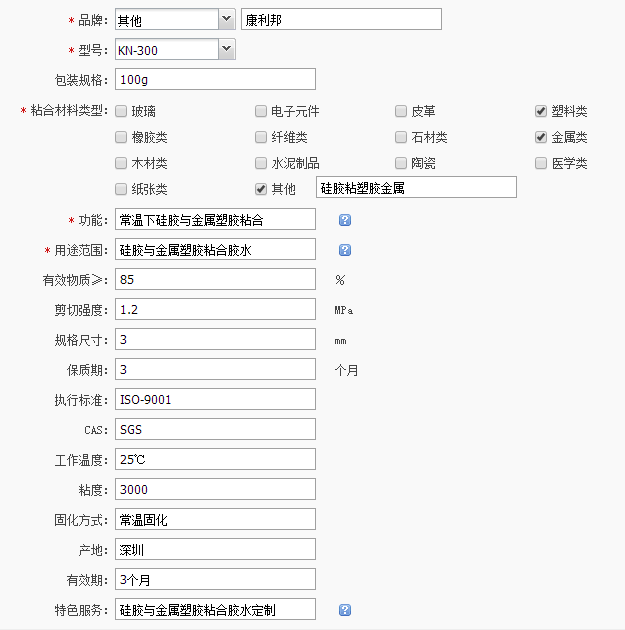Uncheck the 塑料类 checkbox
The width and height of the screenshot is (625, 630).
541,111
